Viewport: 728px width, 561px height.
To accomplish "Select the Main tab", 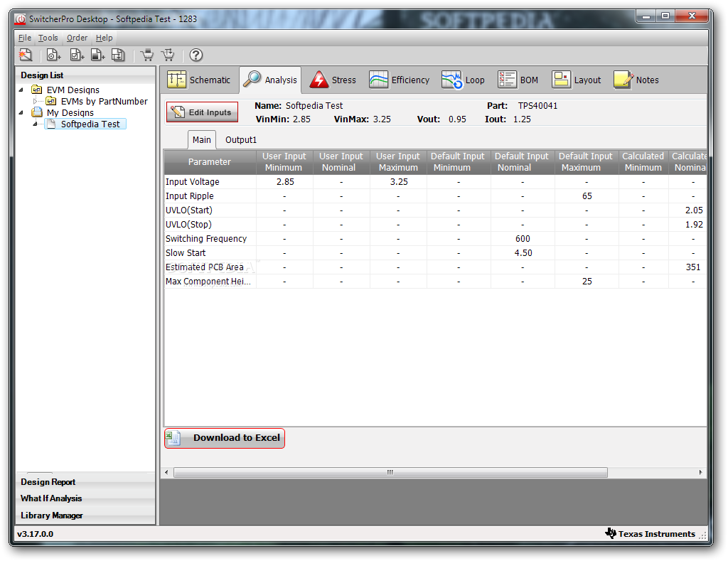I will pos(201,140).
